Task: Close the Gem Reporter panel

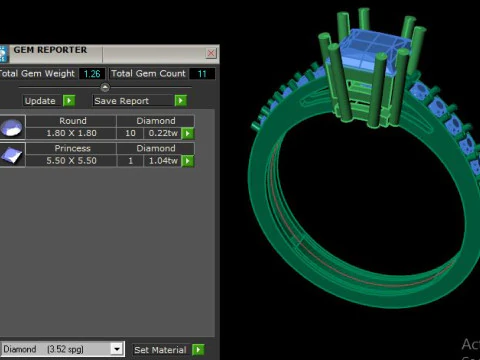Action: tap(211, 53)
